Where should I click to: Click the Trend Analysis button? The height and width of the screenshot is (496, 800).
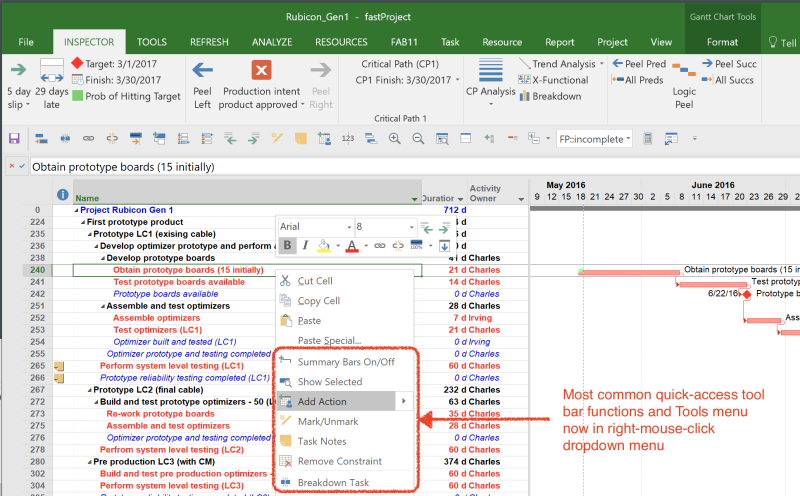pos(561,64)
